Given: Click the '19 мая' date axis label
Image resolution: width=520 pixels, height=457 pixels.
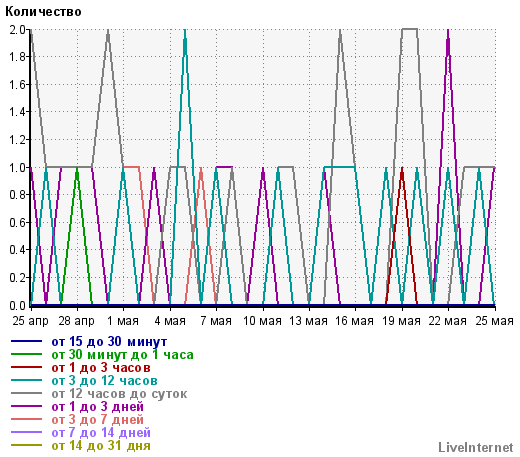Looking at the screenshot, I should 401,321.
